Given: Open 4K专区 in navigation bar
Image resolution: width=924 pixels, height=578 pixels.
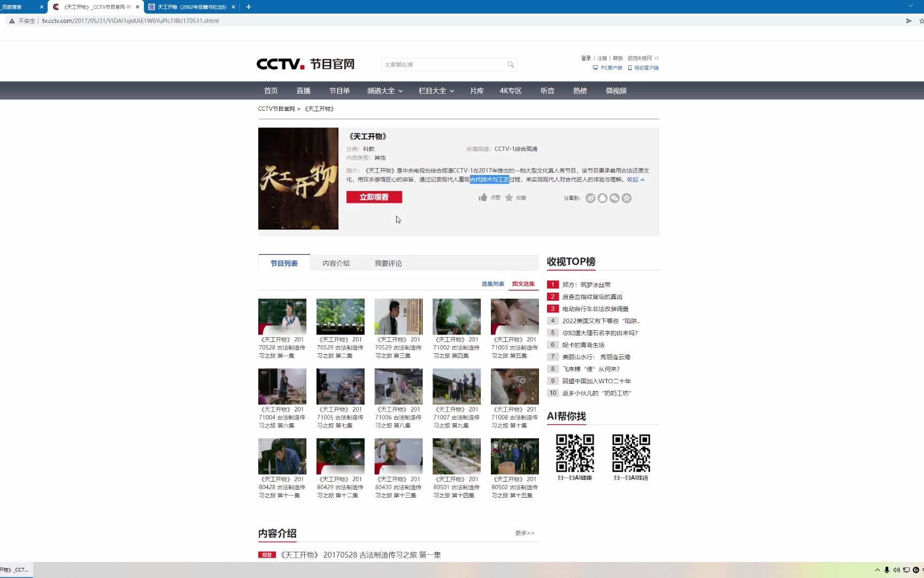Looking at the screenshot, I should 511,91.
